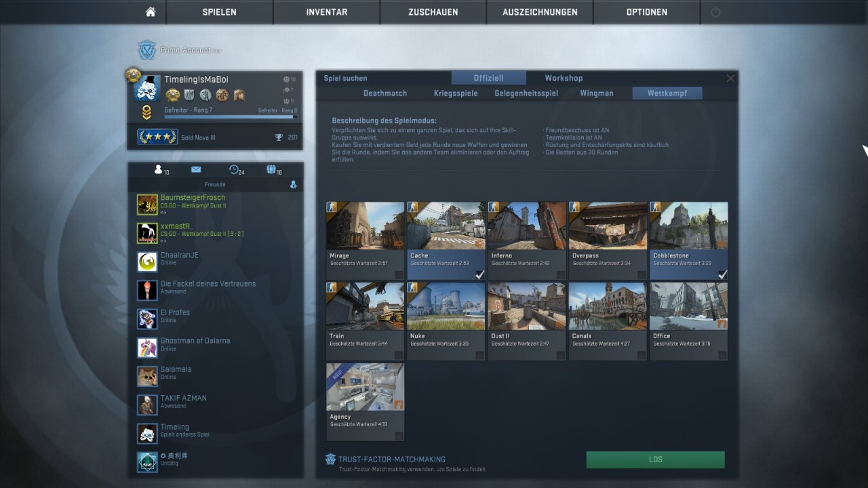Viewport: 868px width, 488px height.
Task: Click the trophy icon beside 201
Action: coord(279,138)
